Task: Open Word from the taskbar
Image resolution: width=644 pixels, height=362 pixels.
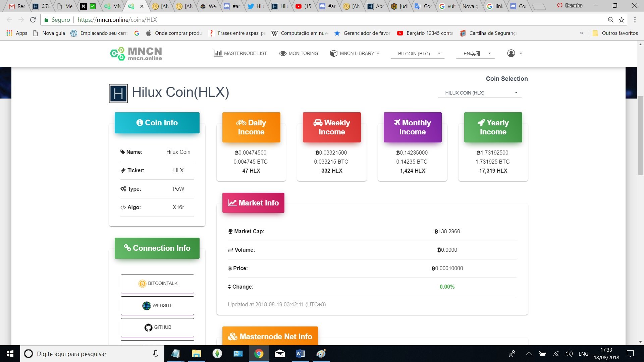Action: pos(301,354)
